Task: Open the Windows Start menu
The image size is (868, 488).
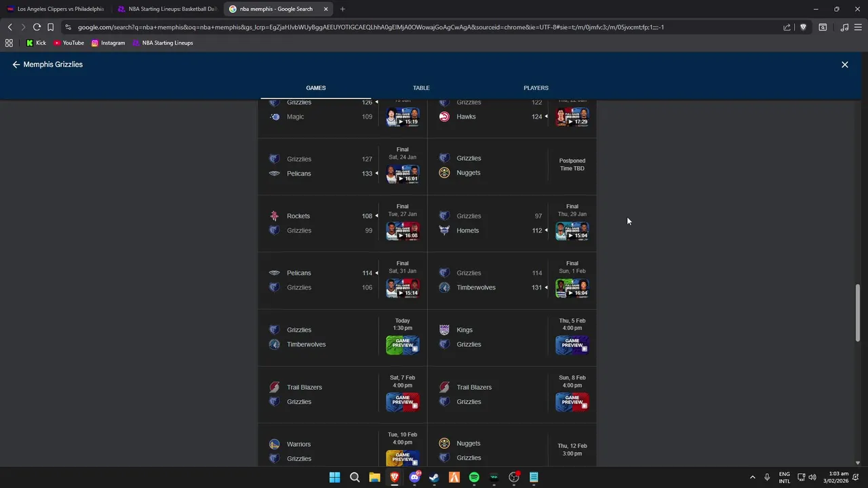Action: tap(334, 477)
